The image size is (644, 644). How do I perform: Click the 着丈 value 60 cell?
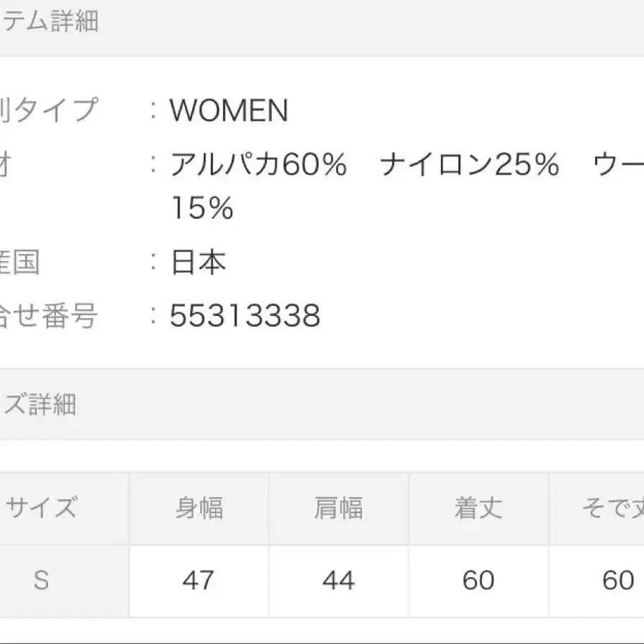478,580
